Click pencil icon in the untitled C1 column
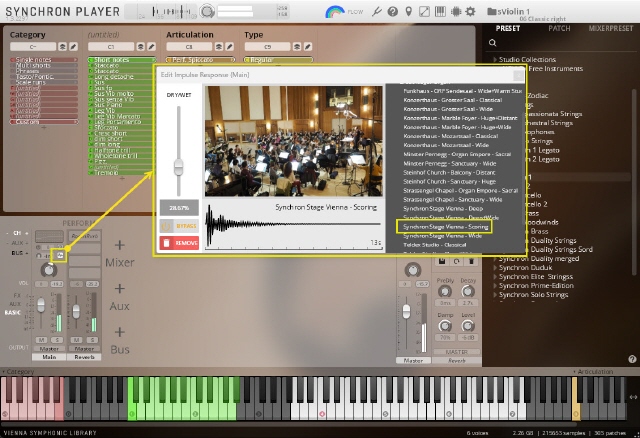This screenshot has height=438, width=640. [x=151, y=47]
